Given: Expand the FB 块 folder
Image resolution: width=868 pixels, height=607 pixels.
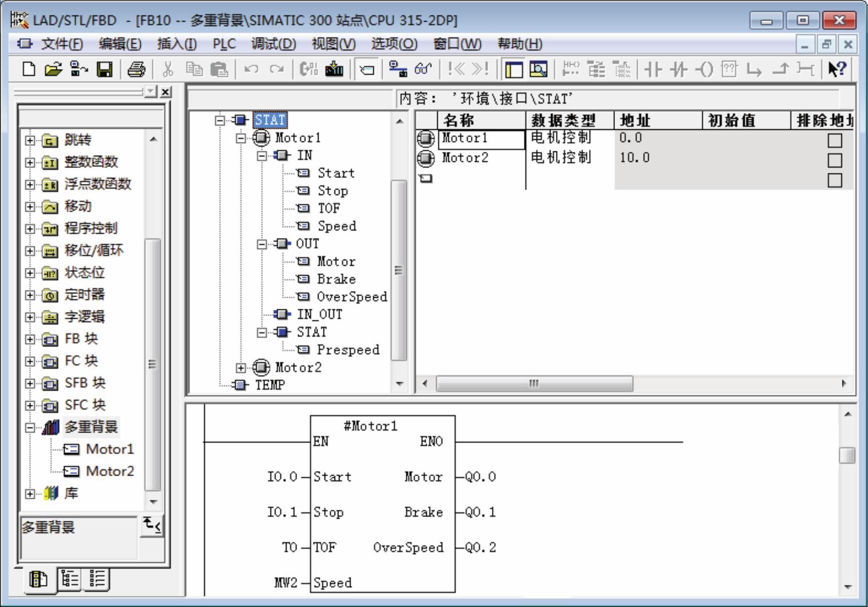Looking at the screenshot, I should [30, 339].
